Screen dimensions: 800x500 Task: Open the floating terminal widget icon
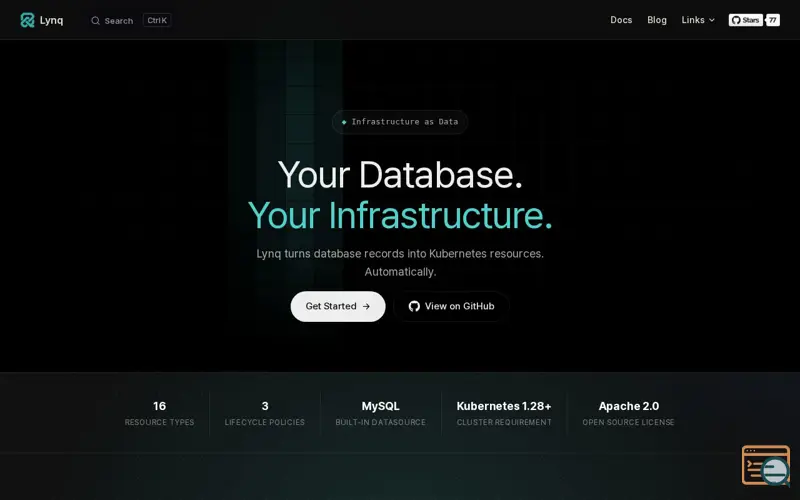click(766, 465)
